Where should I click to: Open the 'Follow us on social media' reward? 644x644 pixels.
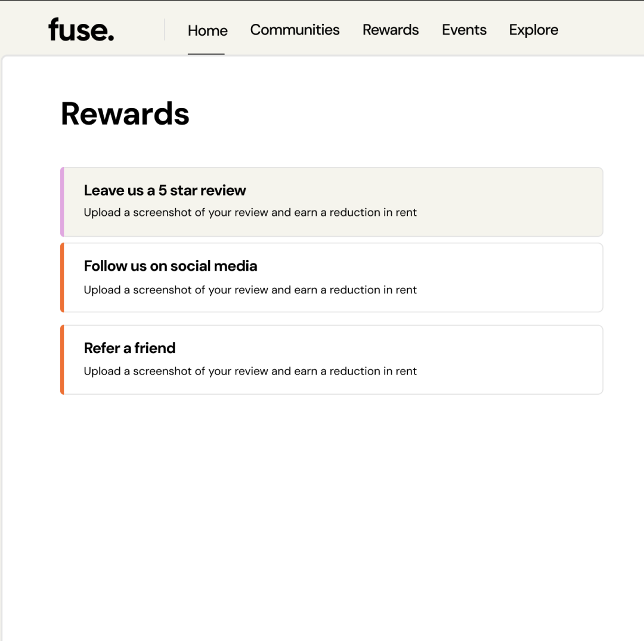(332, 277)
